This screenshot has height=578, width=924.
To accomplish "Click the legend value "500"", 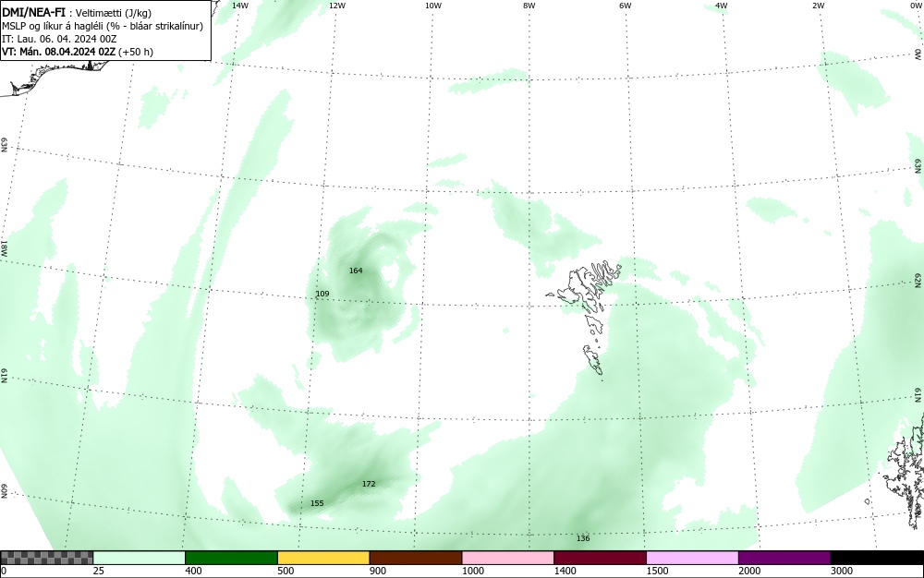I will coord(286,571).
